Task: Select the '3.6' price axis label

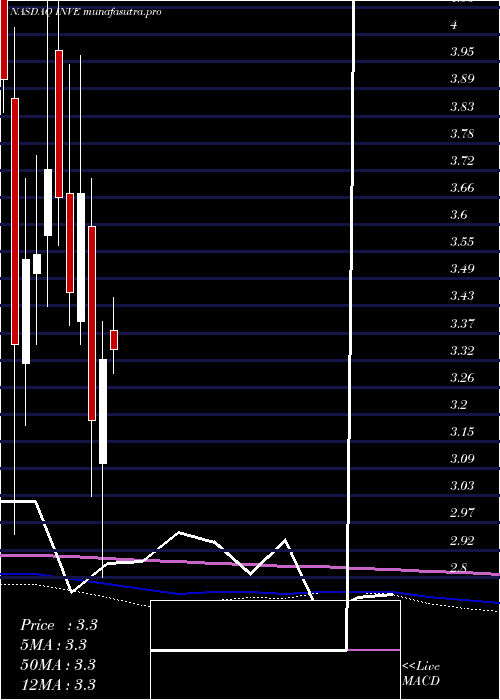Action: (459, 215)
